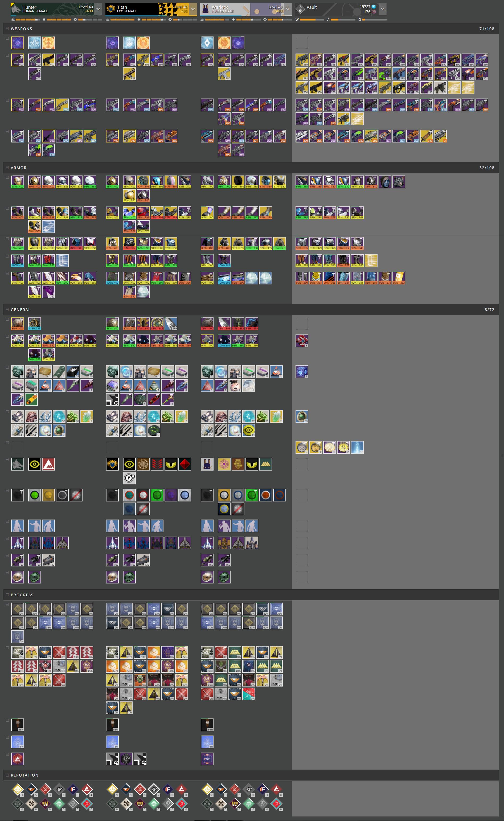504x821 pixels.
Task: Click the Warlock Human Male character header
Action: click(242, 9)
